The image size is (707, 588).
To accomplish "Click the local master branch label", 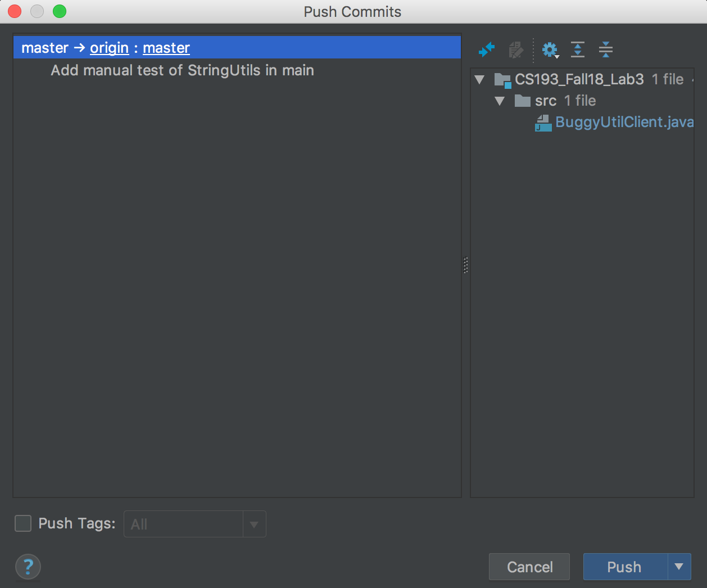I will click(45, 48).
